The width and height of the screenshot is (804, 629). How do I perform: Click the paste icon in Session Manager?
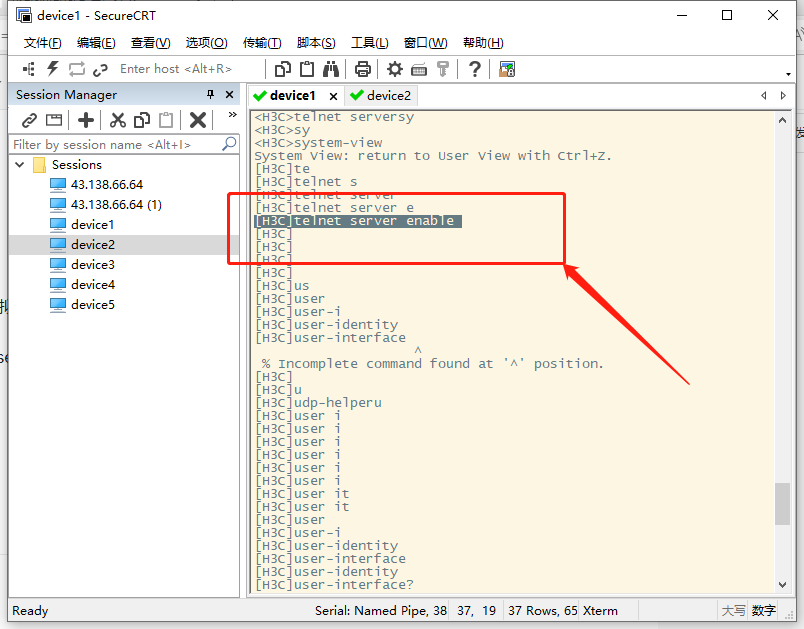166,120
